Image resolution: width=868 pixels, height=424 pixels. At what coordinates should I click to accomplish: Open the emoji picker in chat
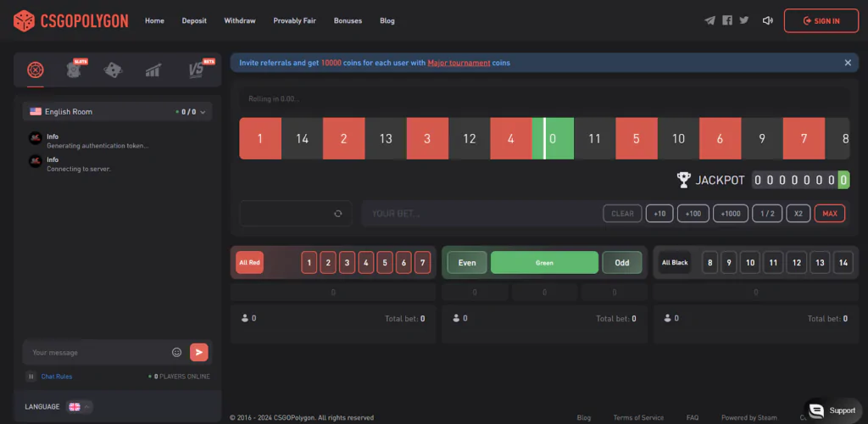tap(176, 352)
